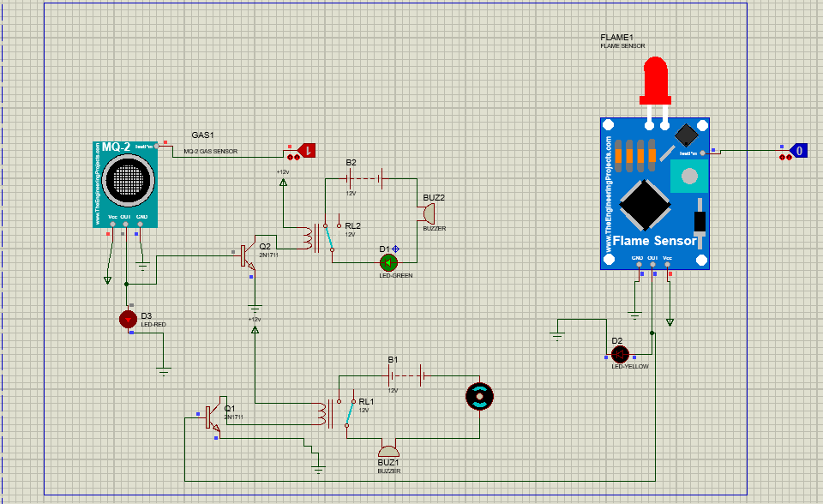Select the +12v power terminal above RL2

(284, 182)
